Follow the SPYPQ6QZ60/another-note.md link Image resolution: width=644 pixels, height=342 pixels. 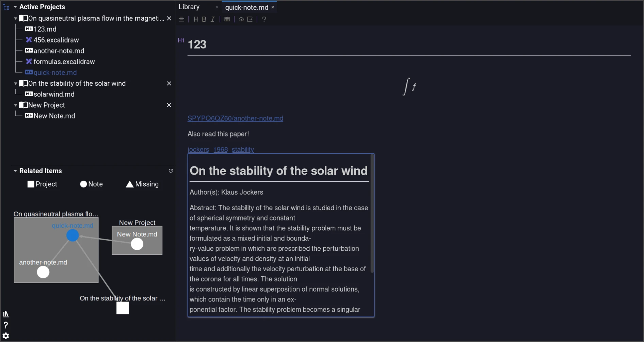coord(235,118)
